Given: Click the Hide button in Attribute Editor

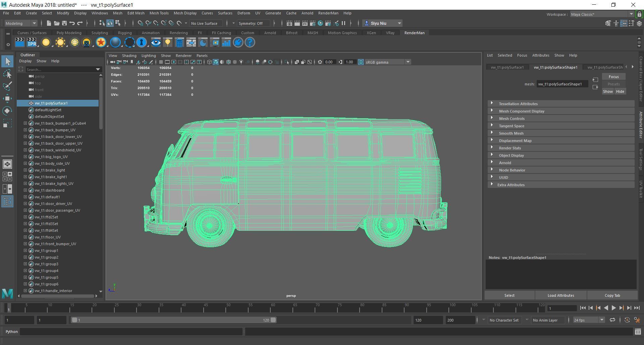Looking at the screenshot, I should click(620, 91).
